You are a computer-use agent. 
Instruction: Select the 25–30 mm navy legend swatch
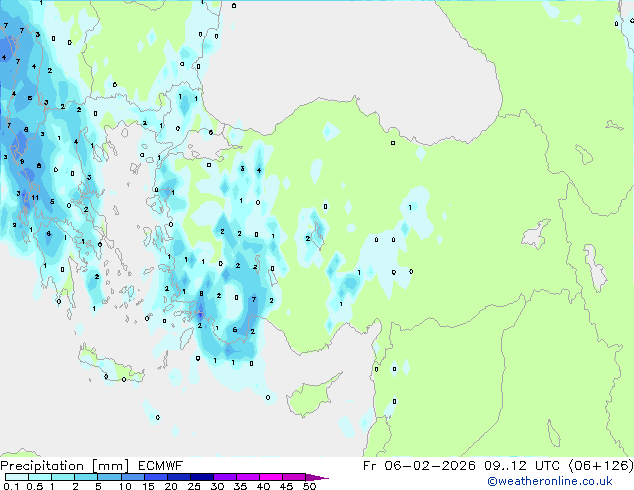201,477
